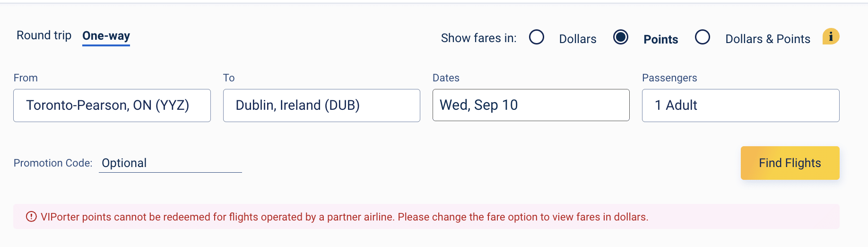The width and height of the screenshot is (868, 247).
Task: Select the Dollars fare radio button
Action: tap(537, 37)
